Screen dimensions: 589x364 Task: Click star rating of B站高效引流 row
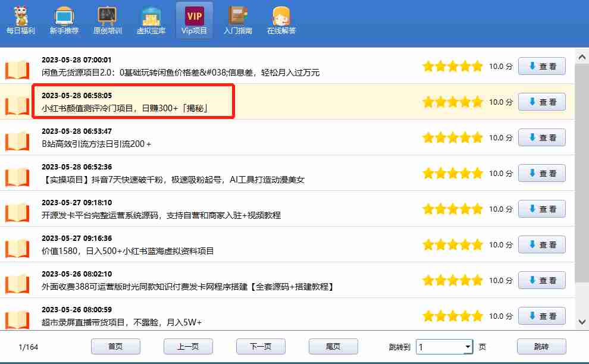point(452,137)
